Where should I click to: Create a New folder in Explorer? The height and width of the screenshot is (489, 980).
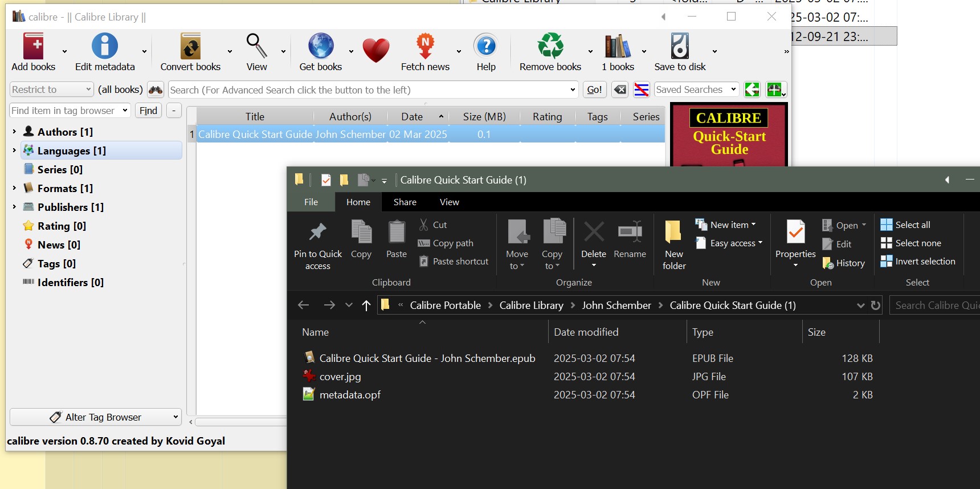tap(674, 244)
